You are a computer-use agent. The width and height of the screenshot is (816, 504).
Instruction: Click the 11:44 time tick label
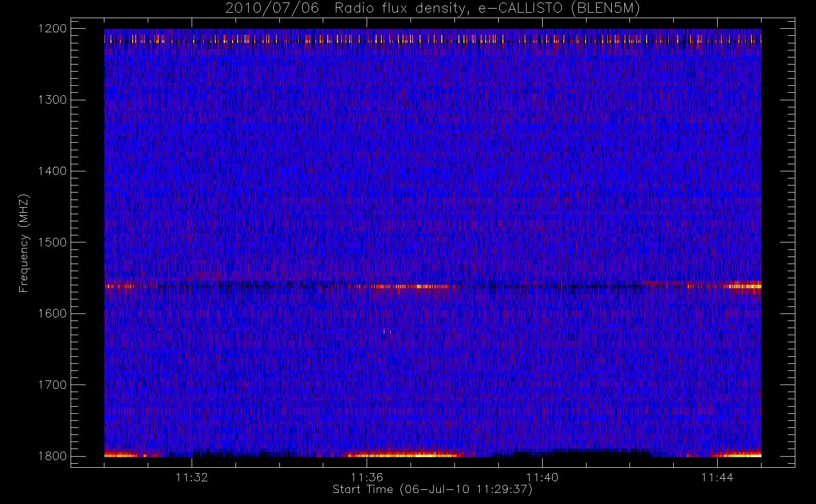717,477
